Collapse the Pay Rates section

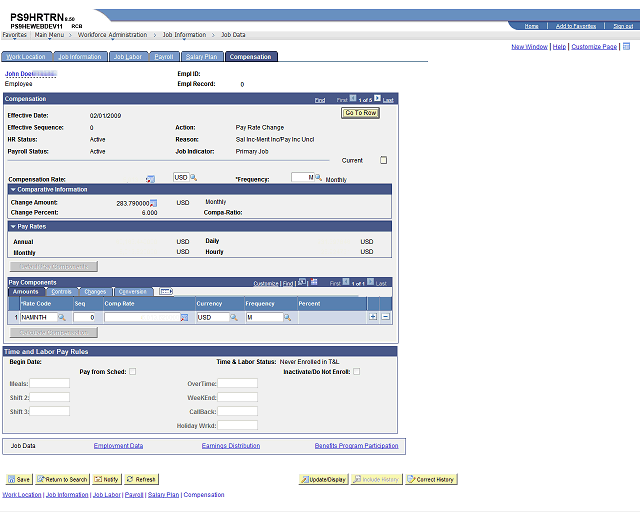pyautogui.click(x=13, y=226)
